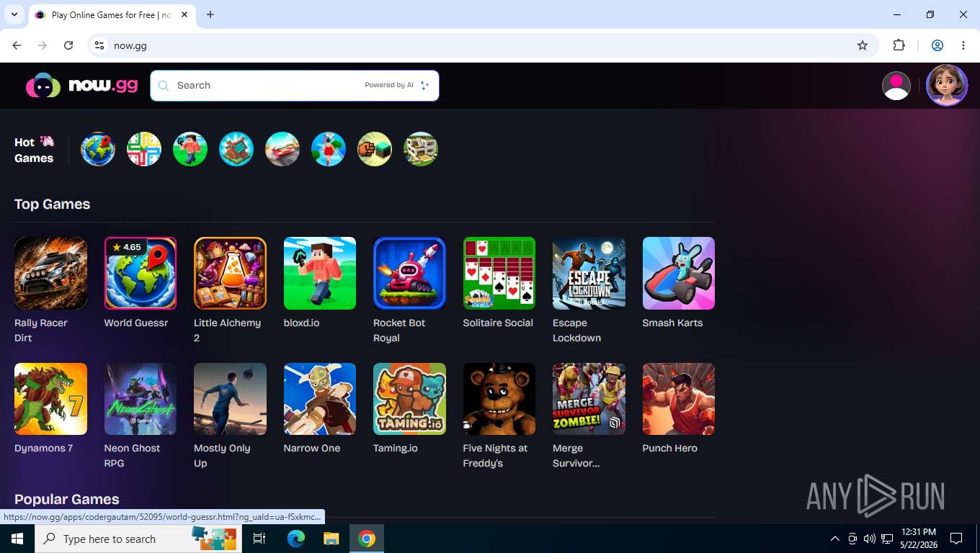Click the Search input field
Viewport: 980px width, 553px height.
point(294,85)
